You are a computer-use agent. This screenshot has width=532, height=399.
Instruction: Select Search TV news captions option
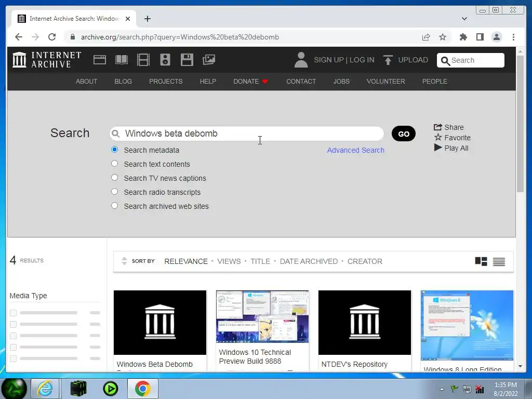[115, 178]
